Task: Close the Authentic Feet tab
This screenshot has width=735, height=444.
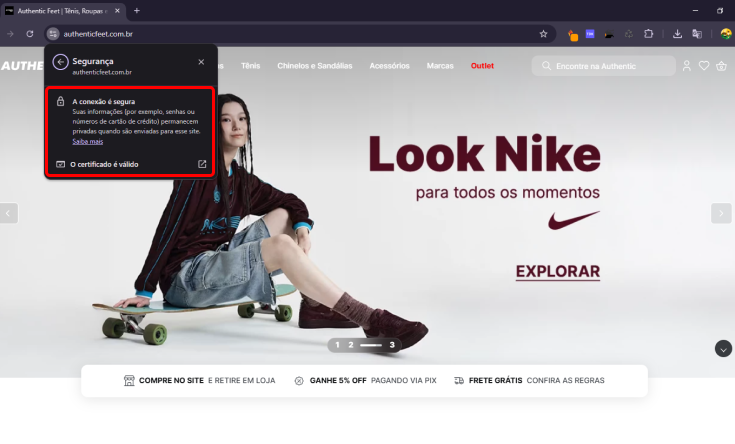Action: pos(117,11)
